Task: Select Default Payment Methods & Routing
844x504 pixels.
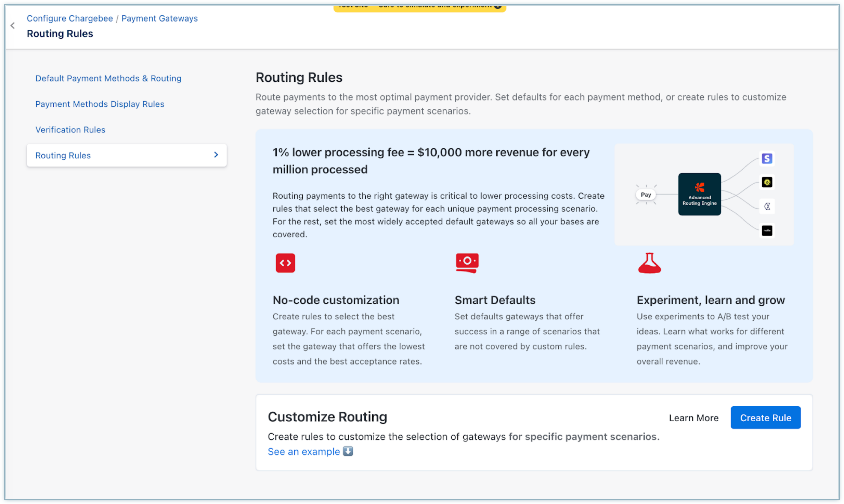Action: pos(108,78)
